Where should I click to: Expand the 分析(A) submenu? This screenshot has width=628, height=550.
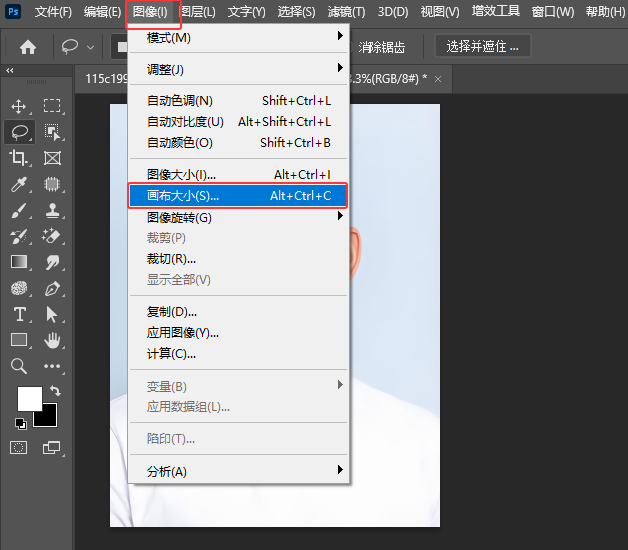239,471
